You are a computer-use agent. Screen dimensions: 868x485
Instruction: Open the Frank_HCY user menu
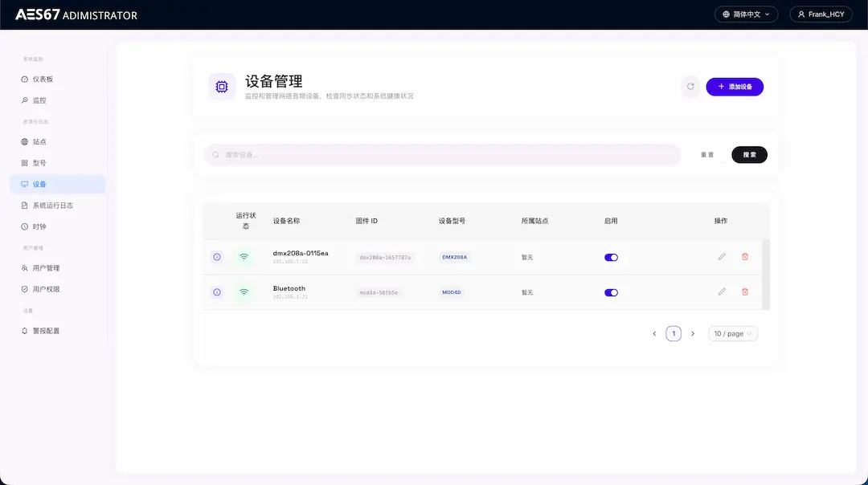[x=821, y=14]
